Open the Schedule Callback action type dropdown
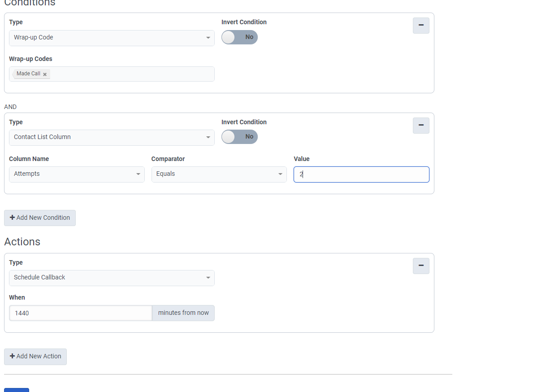The height and width of the screenshot is (392, 546). 112,278
